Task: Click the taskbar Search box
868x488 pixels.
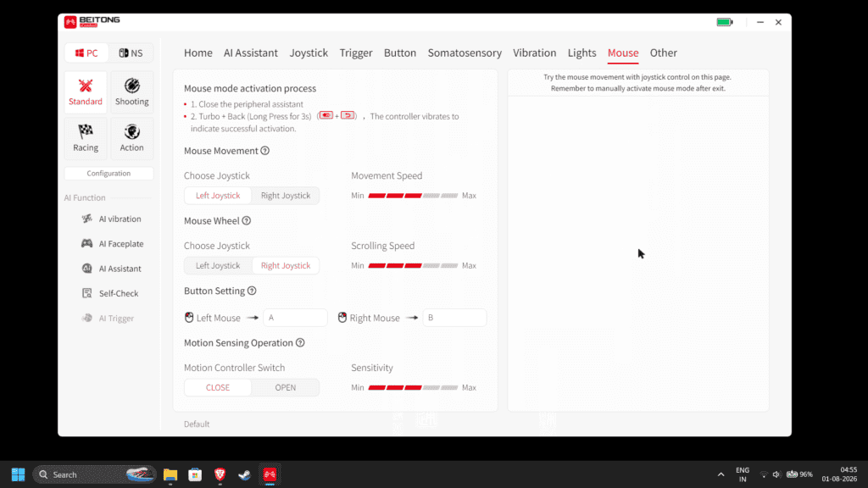Action: click(x=95, y=474)
